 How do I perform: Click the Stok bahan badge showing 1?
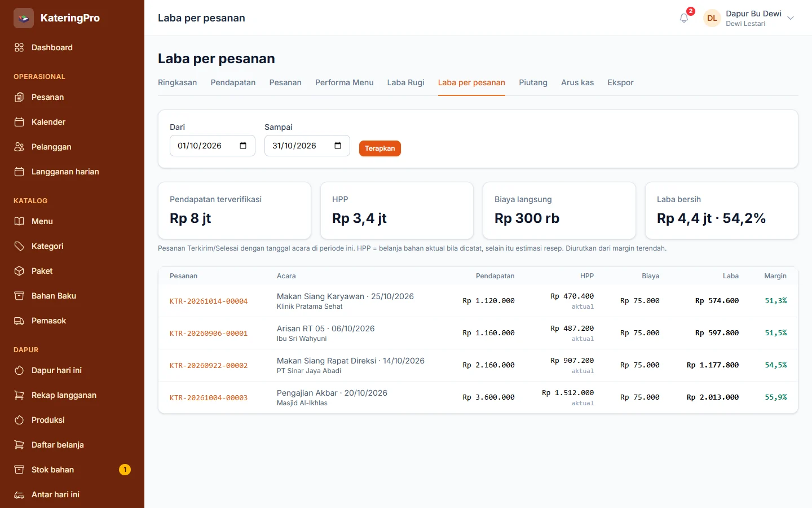[x=125, y=470]
